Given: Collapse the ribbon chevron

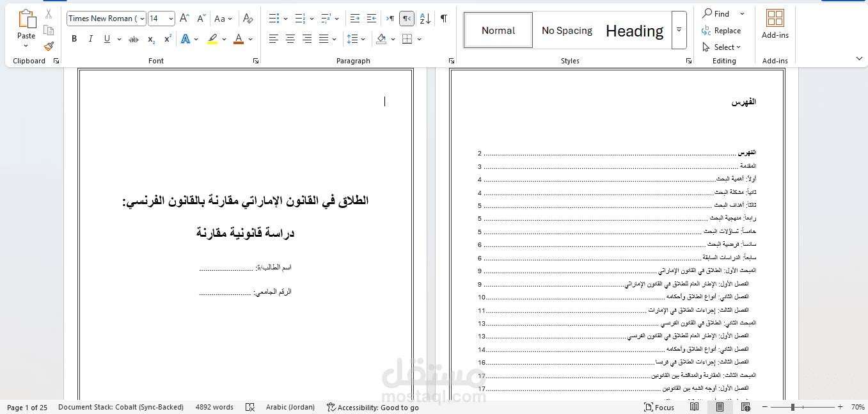Looking at the screenshot, I should [858, 59].
